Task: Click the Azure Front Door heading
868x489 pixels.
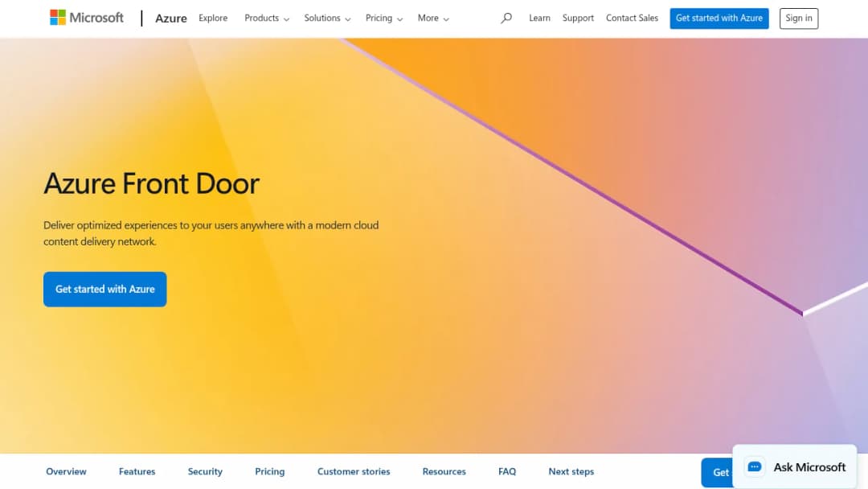Action: [x=152, y=183]
